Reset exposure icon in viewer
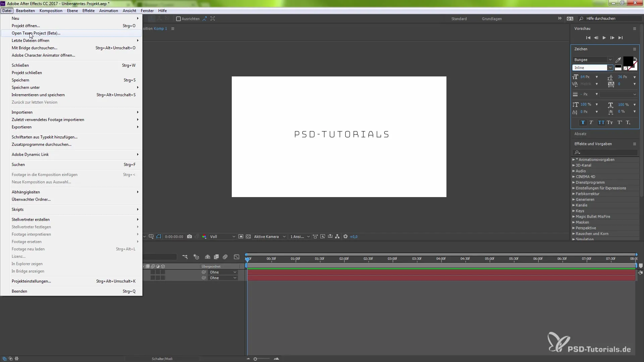This screenshot has width=644, height=362. 345,237
